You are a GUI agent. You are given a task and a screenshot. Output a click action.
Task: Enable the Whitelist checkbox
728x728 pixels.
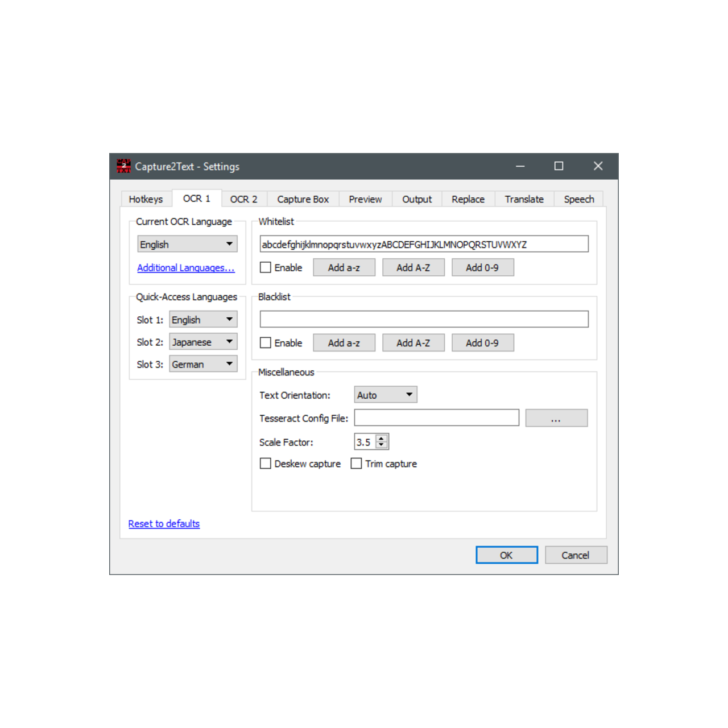tap(266, 267)
